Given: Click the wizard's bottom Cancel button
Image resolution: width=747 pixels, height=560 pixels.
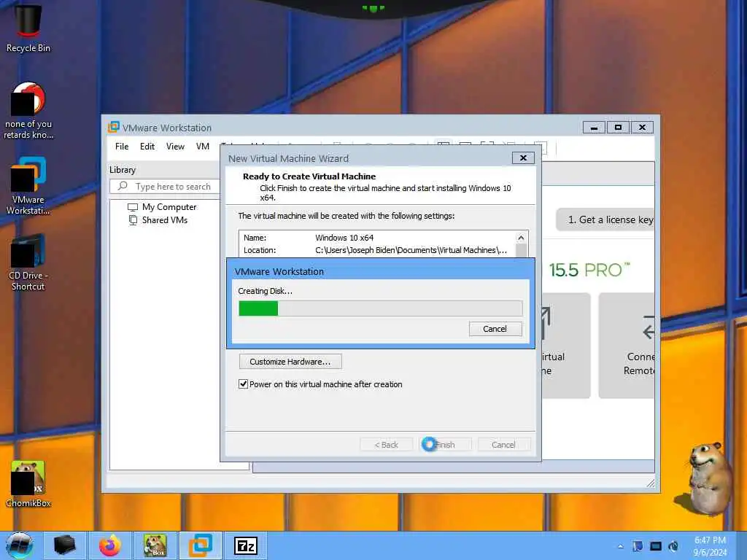Looking at the screenshot, I should coord(503,445).
